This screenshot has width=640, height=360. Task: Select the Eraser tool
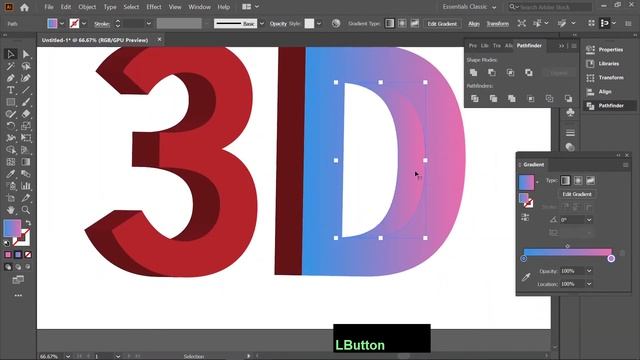click(26, 114)
